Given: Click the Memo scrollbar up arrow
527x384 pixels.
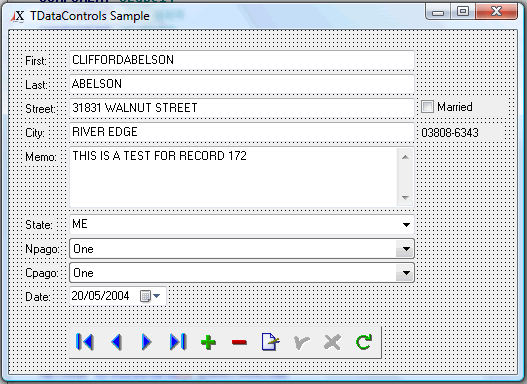Looking at the screenshot, I should (405, 157).
